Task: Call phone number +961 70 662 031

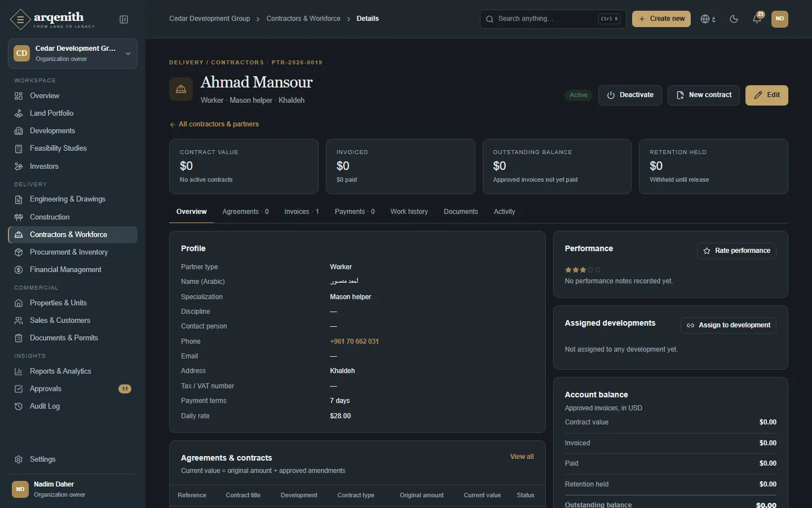Action: click(x=354, y=341)
